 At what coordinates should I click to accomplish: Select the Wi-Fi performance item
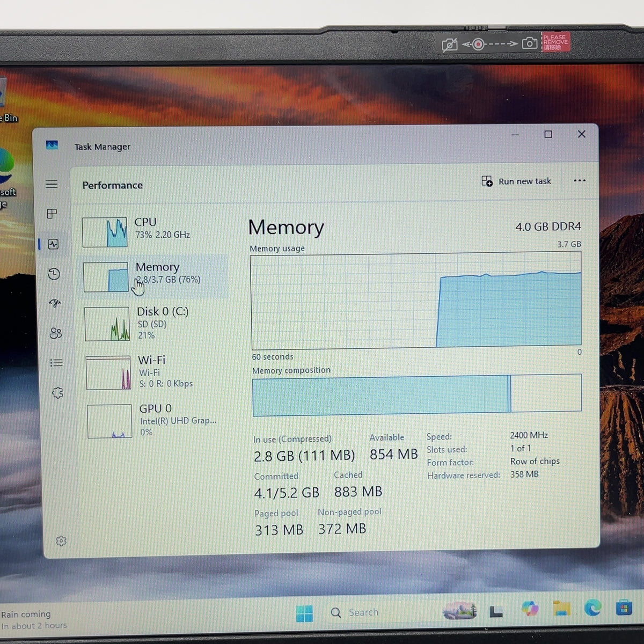[x=156, y=372]
